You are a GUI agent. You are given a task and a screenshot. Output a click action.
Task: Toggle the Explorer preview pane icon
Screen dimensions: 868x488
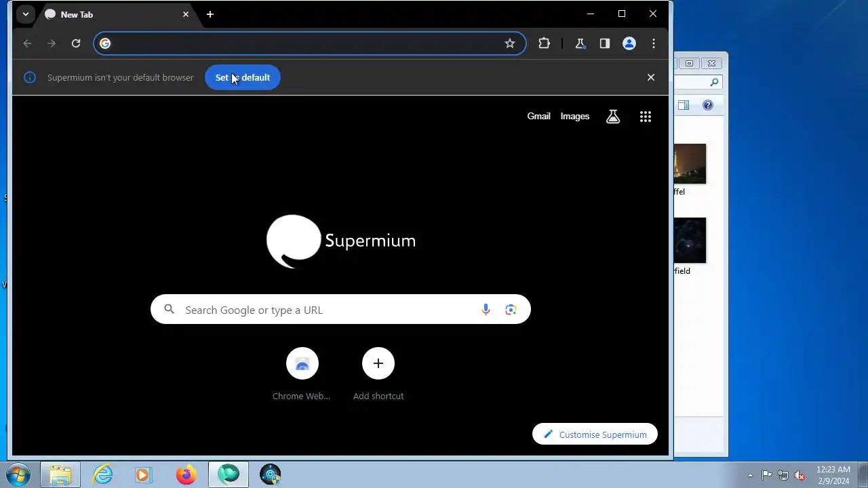click(684, 105)
